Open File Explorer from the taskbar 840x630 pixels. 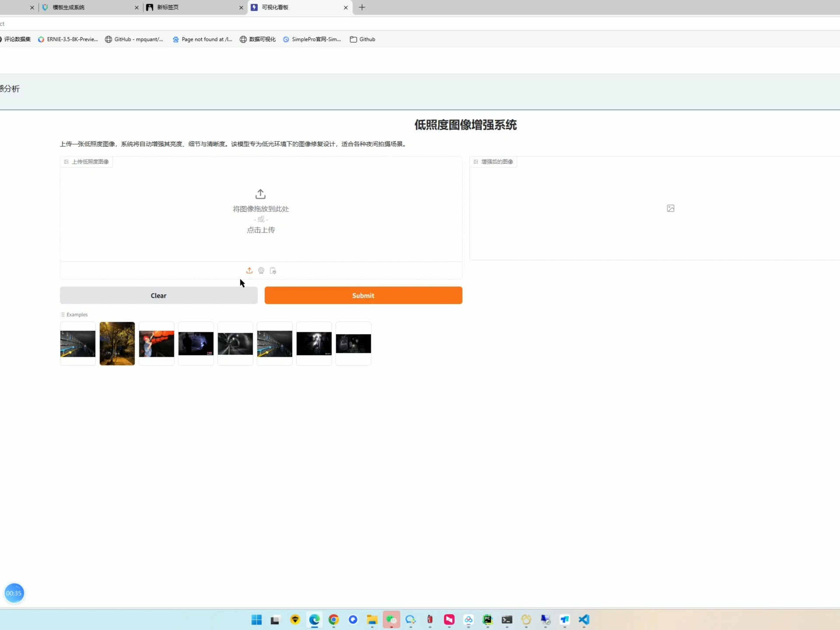(372, 619)
